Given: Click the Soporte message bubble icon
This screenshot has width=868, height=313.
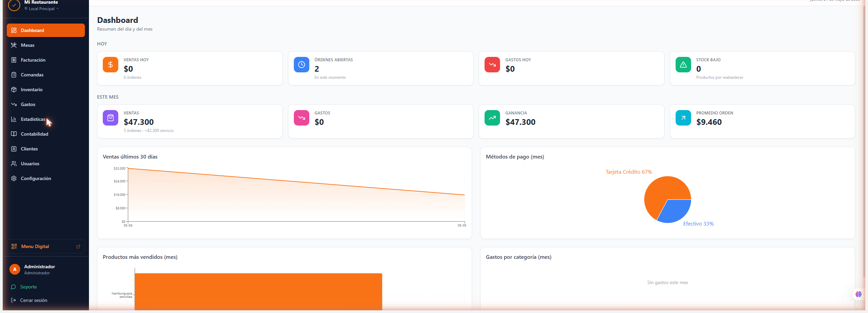Looking at the screenshot, I should point(13,287).
